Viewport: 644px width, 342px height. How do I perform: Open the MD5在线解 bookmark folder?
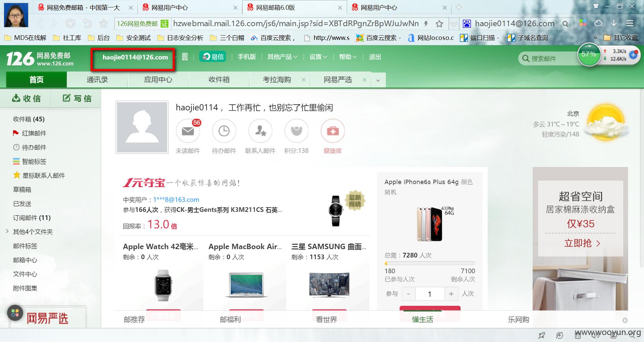pos(25,38)
